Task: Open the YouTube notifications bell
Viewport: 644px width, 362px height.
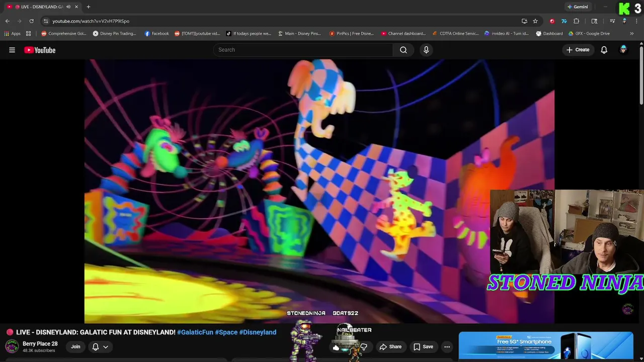Action: pos(604,50)
